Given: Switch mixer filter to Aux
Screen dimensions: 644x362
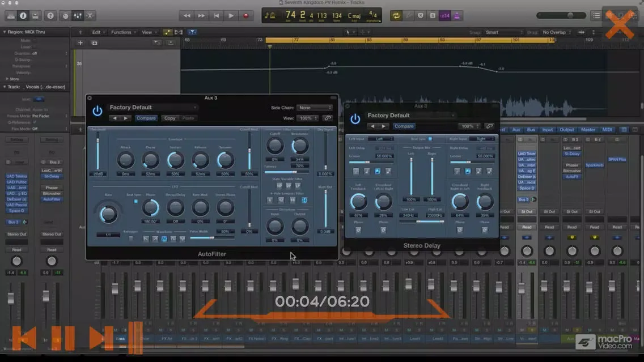Looking at the screenshot, I should pos(516,130).
